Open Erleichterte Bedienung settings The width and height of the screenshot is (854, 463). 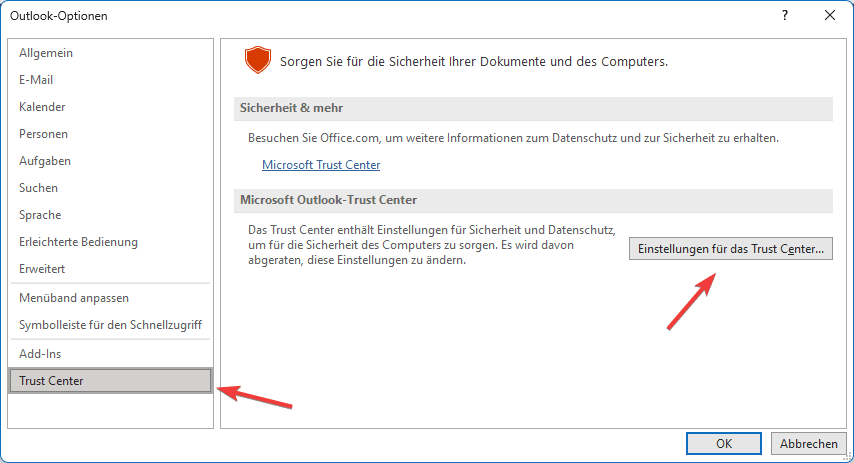(x=78, y=242)
